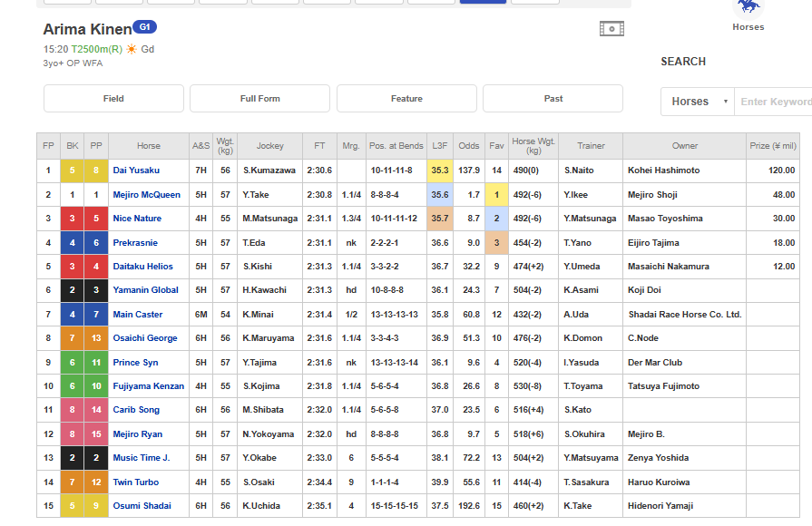Click the T2500m(R) distance text

click(96, 49)
